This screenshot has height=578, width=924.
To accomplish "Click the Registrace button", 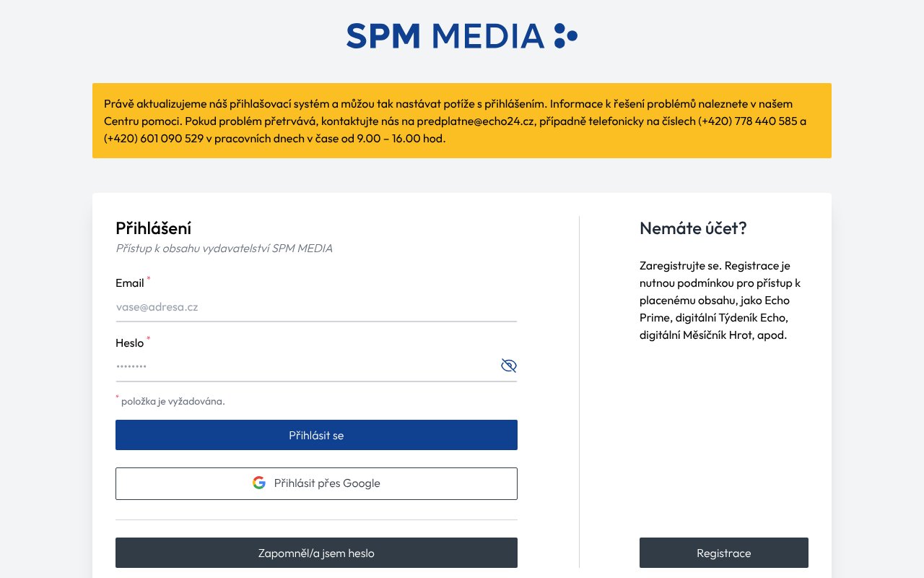I will 723,553.
